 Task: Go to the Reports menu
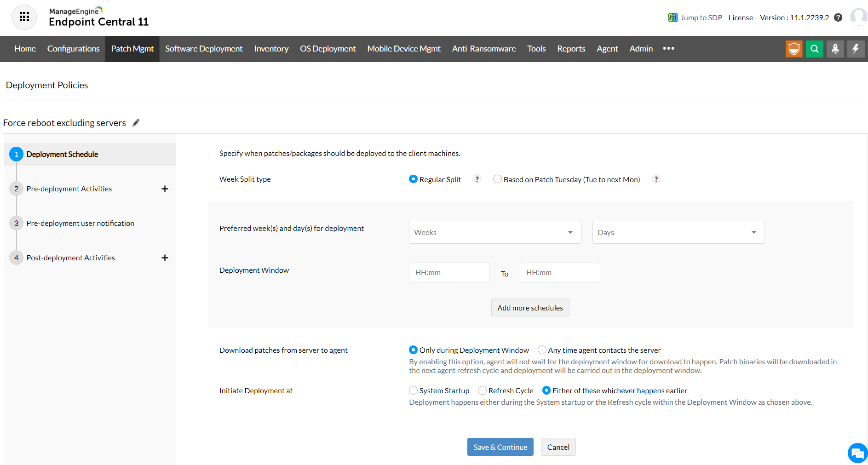[571, 49]
